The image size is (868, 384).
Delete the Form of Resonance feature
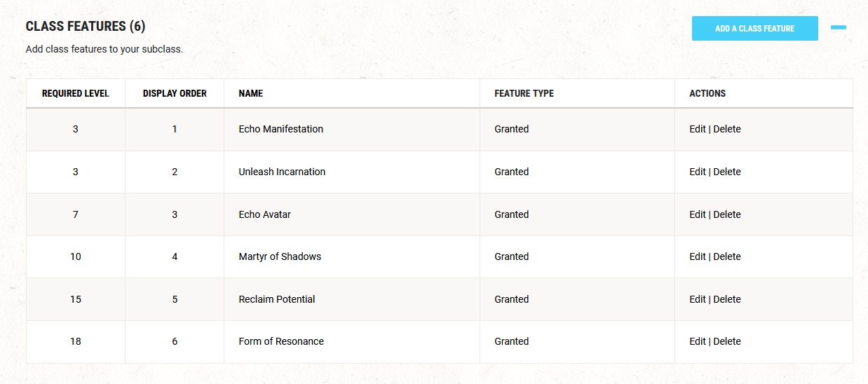click(x=727, y=341)
